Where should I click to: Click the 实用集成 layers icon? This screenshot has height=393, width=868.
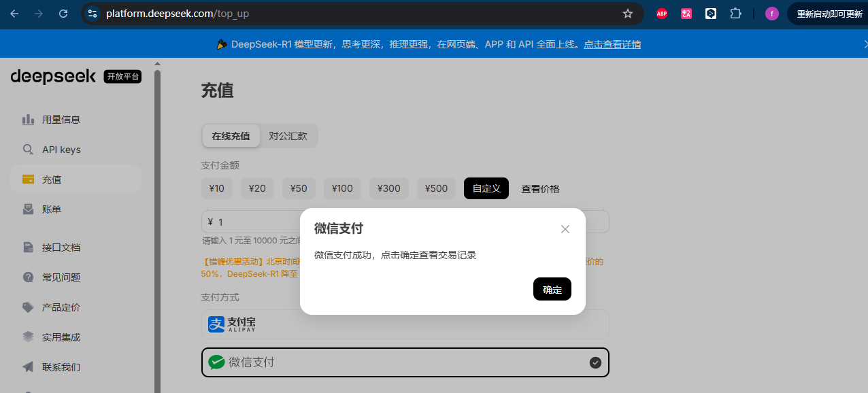[28, 337]
